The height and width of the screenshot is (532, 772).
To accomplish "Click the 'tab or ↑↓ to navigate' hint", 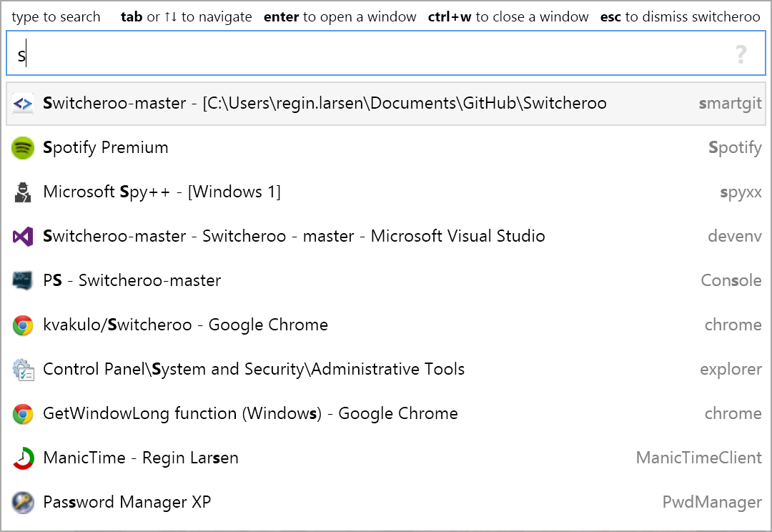I will (x=186, y=17).
